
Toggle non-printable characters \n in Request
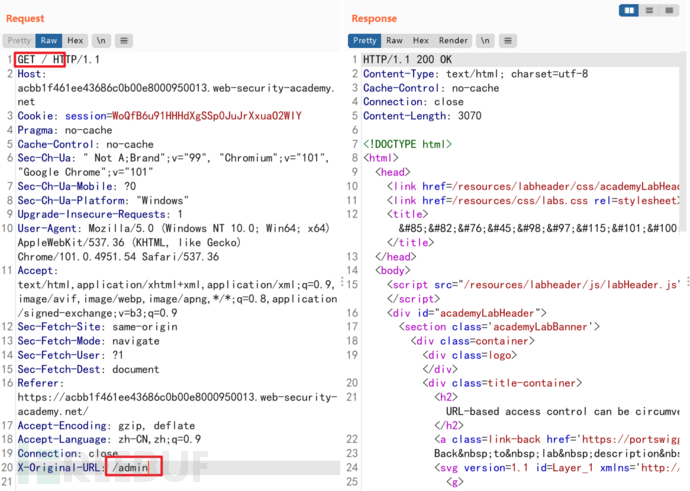coord(101,41)
